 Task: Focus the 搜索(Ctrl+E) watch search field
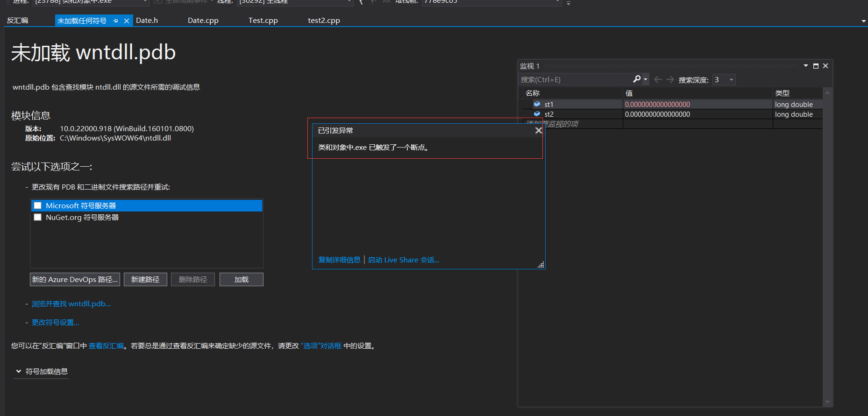pyautogui.click(x=576, y=79)
